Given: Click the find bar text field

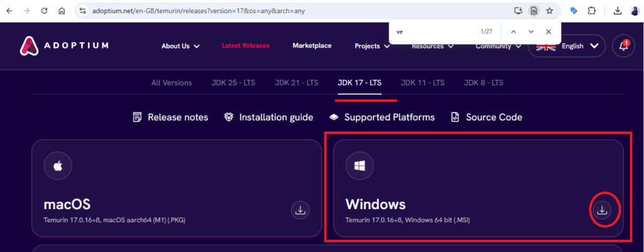Looking at the screenshot, I should [x=433, y=31].
